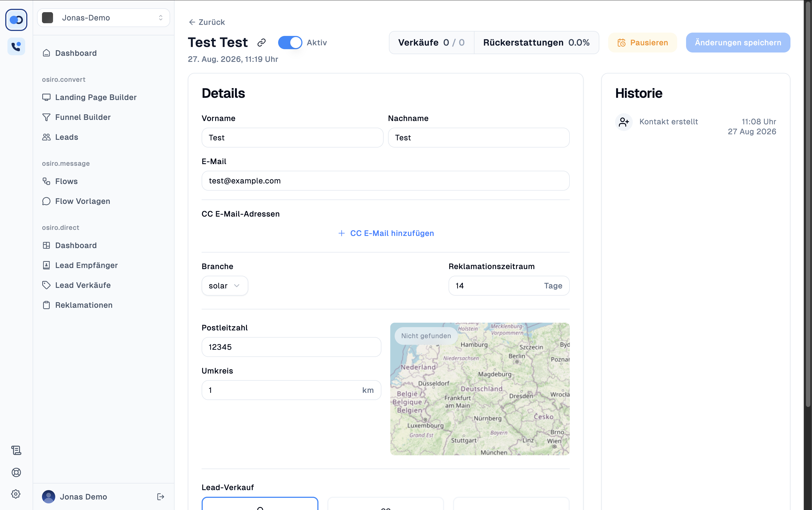Viewport: 812px width, 510px height.
Task: Toggle the Aktiv switch
Action: point(290,43)
